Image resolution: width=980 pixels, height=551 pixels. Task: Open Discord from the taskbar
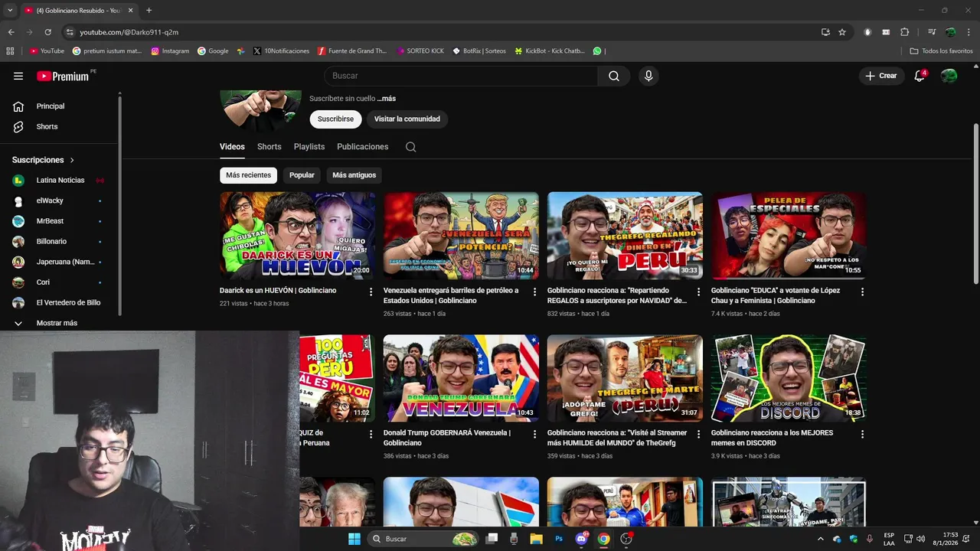(581, 539)
